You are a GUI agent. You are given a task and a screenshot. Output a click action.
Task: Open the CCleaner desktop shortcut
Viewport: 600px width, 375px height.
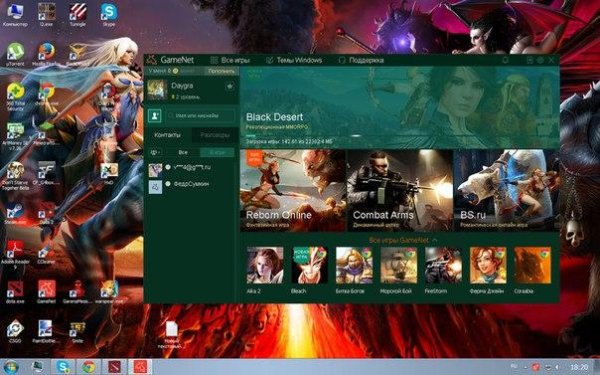[x=46, y=253]
